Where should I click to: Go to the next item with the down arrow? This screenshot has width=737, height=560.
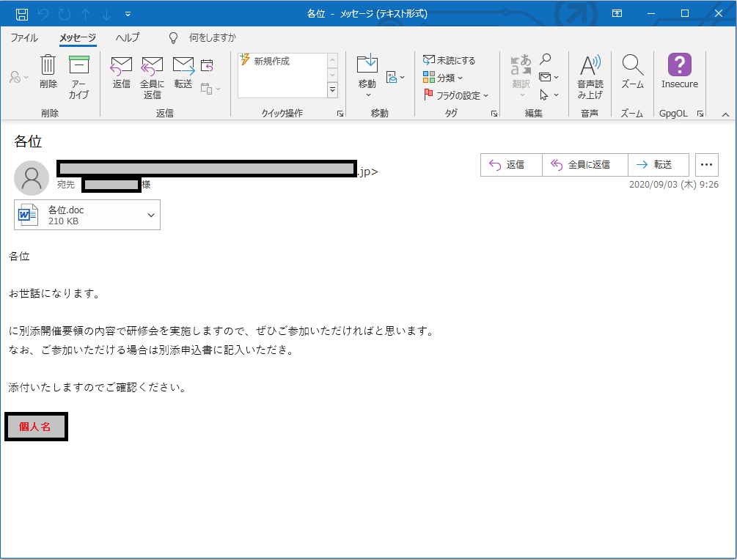pyautogui.click(x=106, y=14)
